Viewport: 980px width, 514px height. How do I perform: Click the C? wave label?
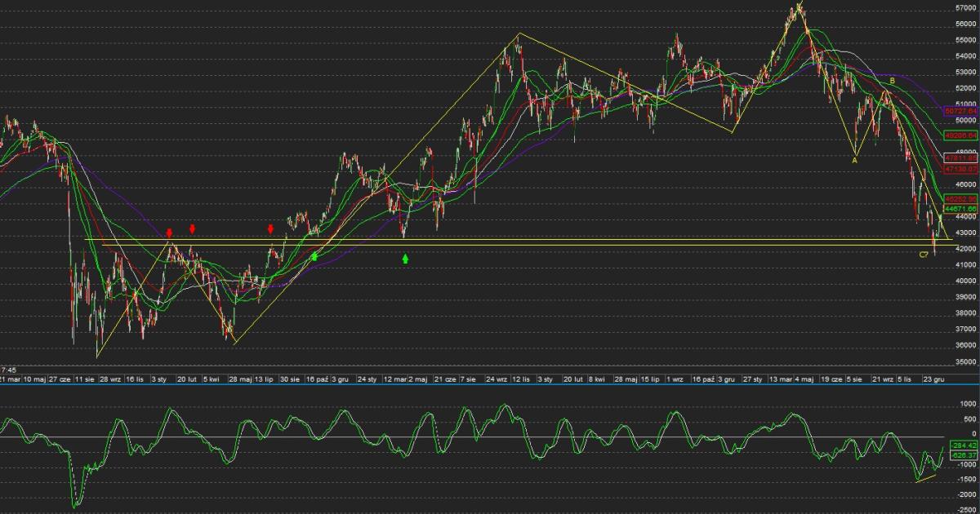924,255
